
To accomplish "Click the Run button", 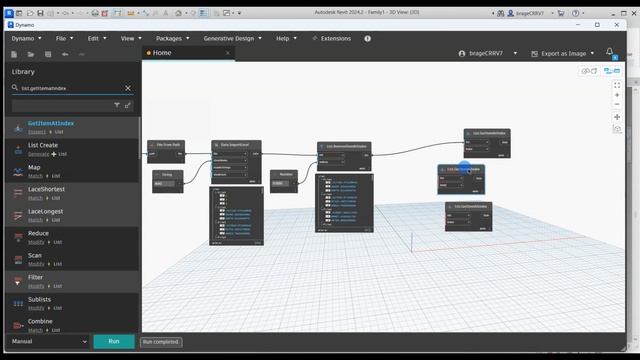I will (x=114, y=341).
